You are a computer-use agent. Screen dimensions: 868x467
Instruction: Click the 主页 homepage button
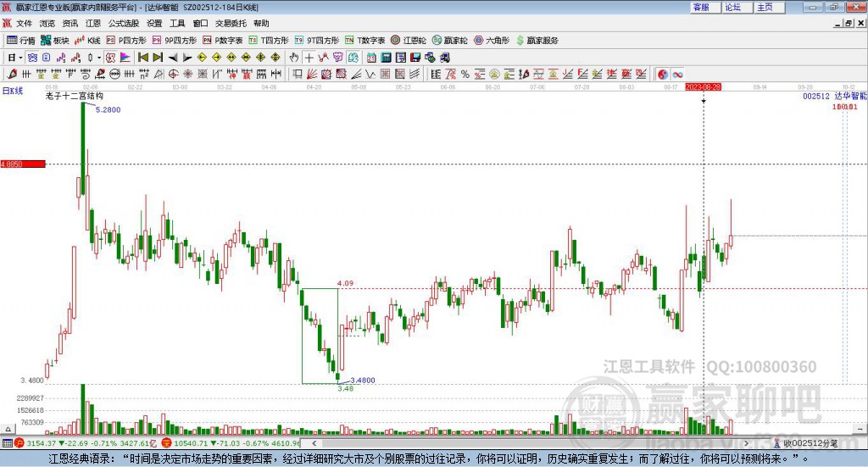coord(770,7)
